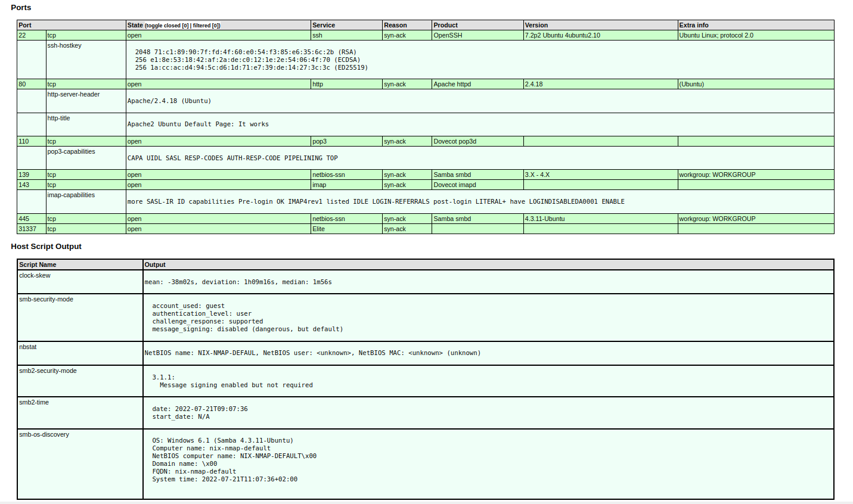The height and width of the screenshot is (504, 853).
Task: Click the 'nbstat' script name
Action: point(27,347)
